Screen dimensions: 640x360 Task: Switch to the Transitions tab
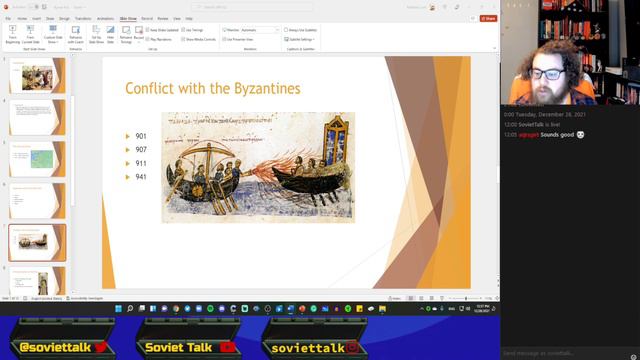coord(83,19)
